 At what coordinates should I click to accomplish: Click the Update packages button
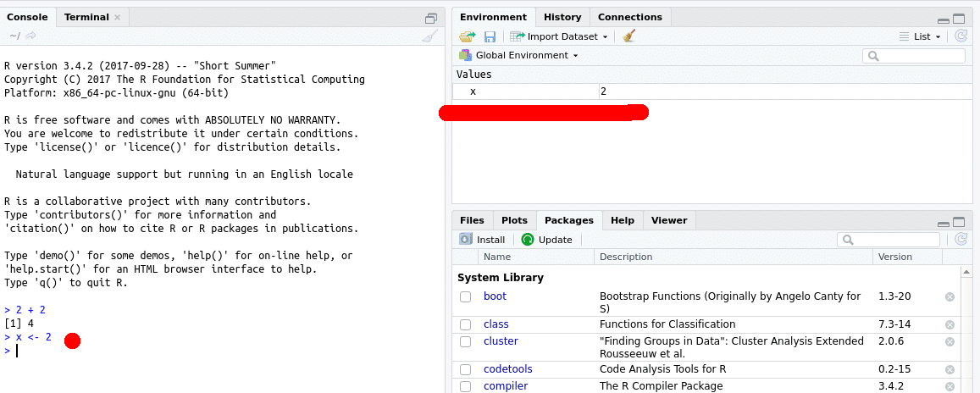(547, 240)
